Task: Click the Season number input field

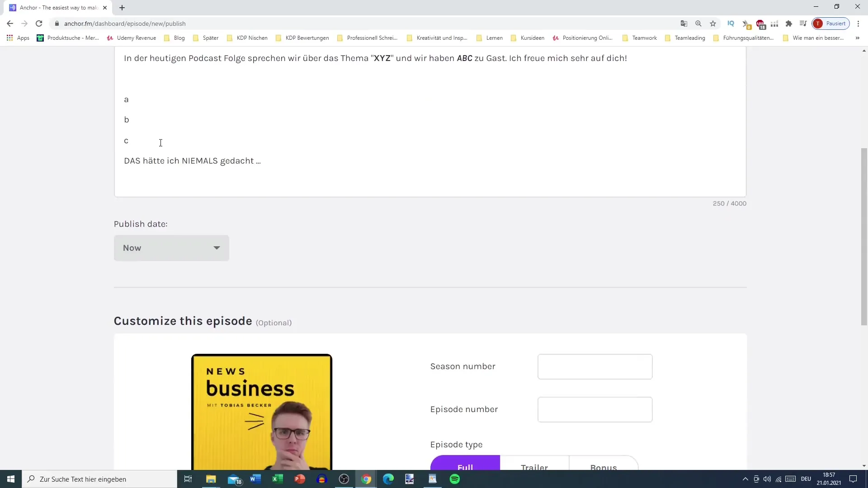Action: 595,366
